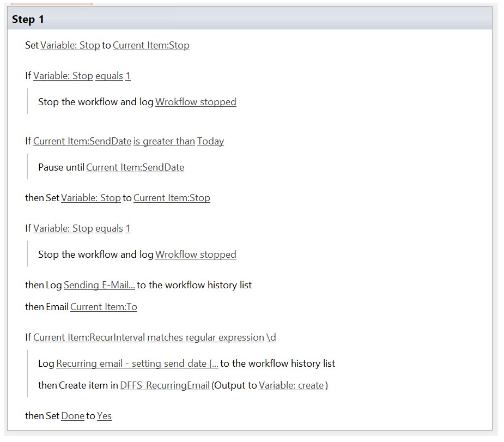The height and width of the screenshot is (442, 504).
Task: Click the Done field link
Action: pos(72,416)
